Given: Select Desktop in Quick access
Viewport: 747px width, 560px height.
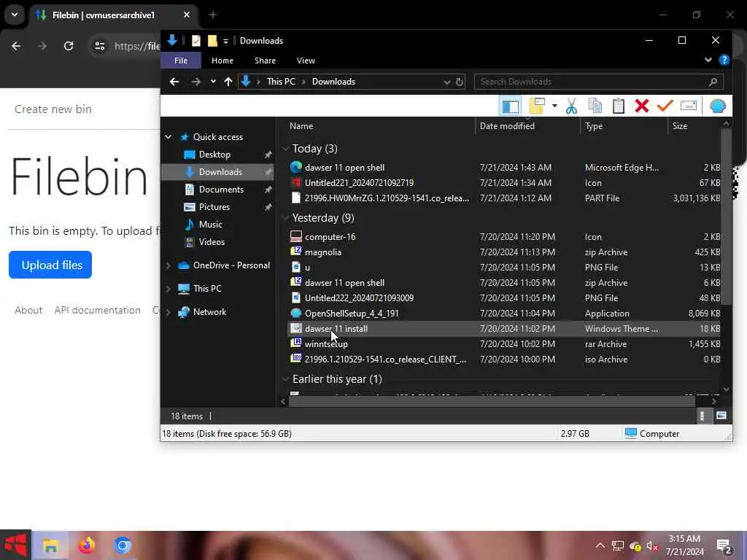Looking at the screenshot, I should pos(214,155).
